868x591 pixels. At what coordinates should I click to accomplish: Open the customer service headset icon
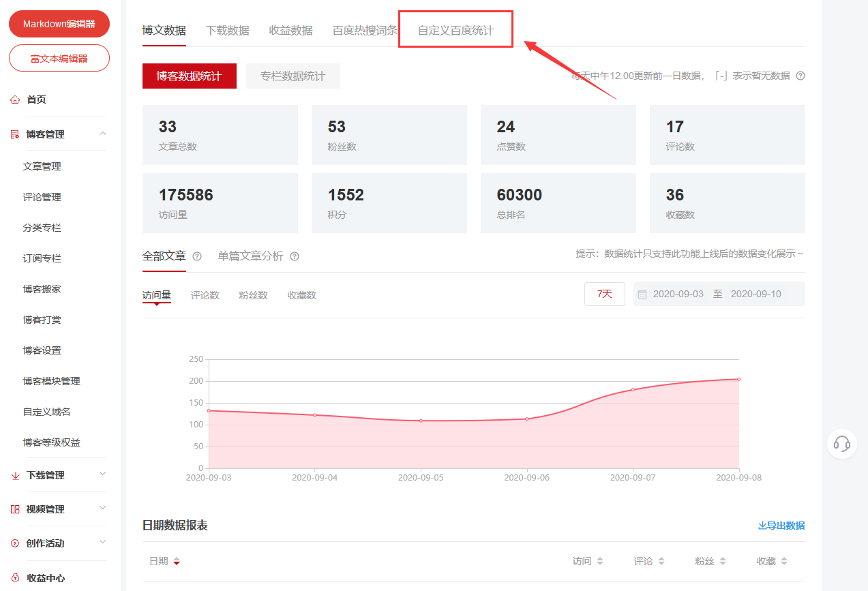[x=842, y=444]
